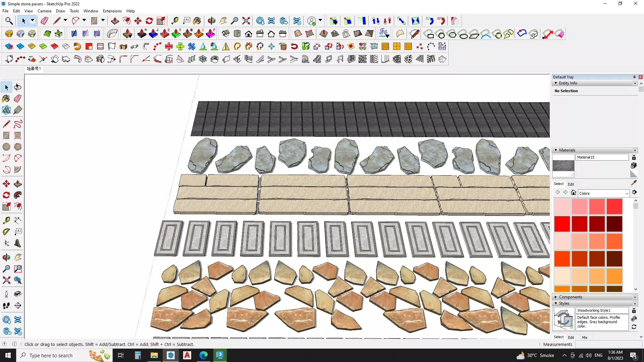The width and height of the screenshot is (644, 362).
Task: Open Microsoft Edge from the taskbar
Action: tap(204, 355)
